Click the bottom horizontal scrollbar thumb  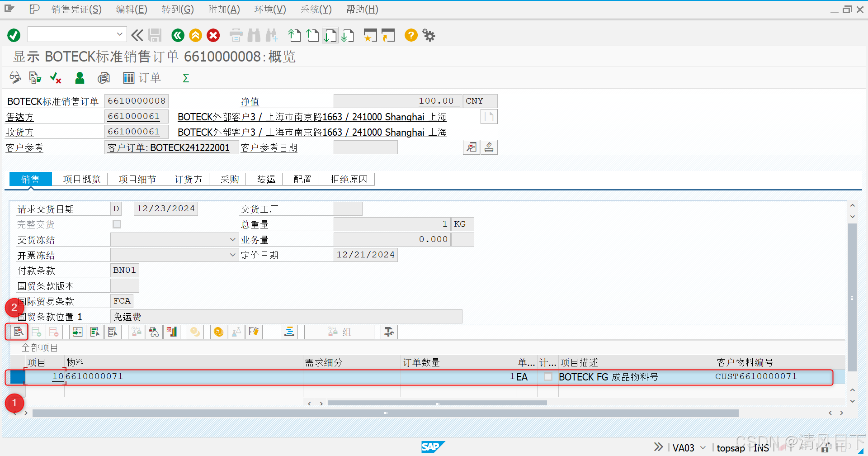[x=385, y=413]
